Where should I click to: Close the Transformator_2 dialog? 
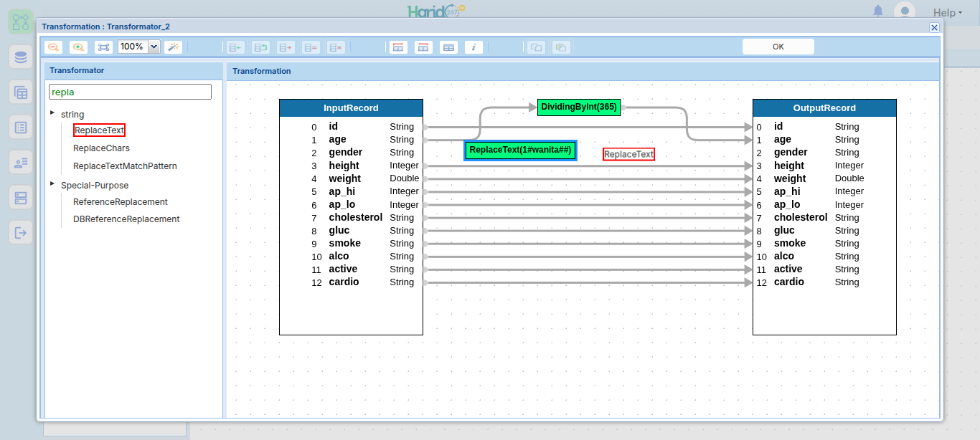(x=934, y=27)
